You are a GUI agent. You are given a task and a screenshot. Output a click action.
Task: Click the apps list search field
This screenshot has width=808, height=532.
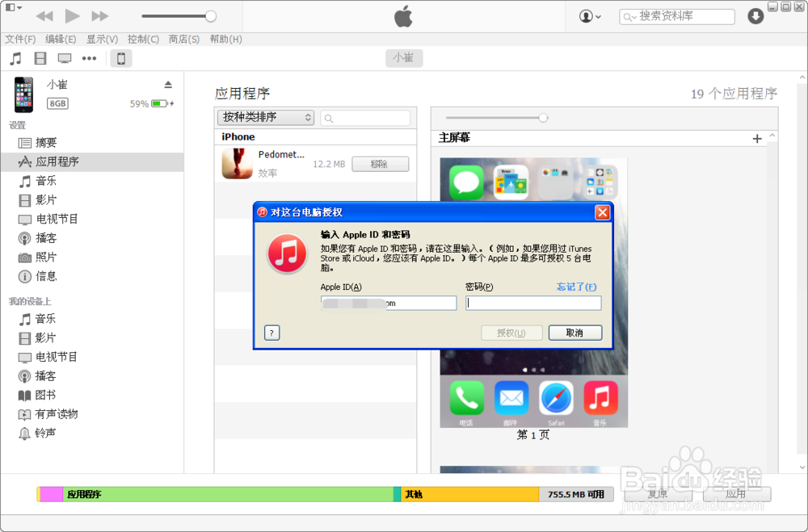point(365,118)
